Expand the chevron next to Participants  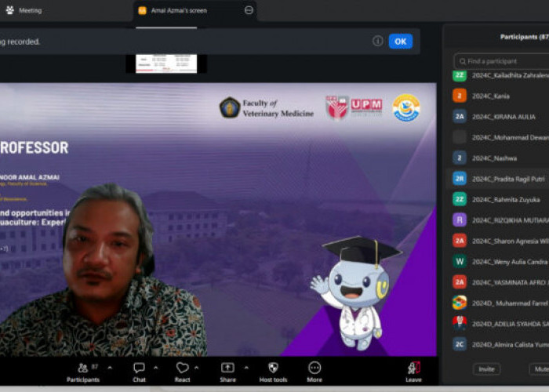pos(110,368)
